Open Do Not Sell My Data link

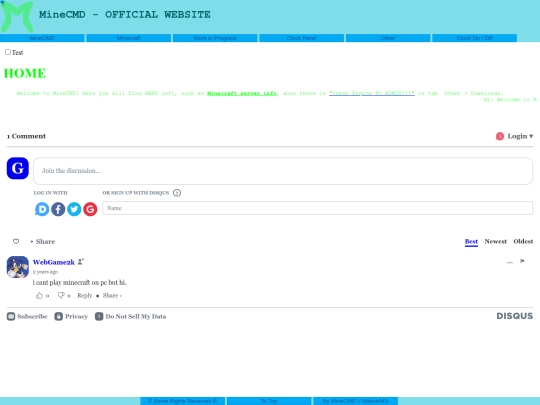coord(136,316)
